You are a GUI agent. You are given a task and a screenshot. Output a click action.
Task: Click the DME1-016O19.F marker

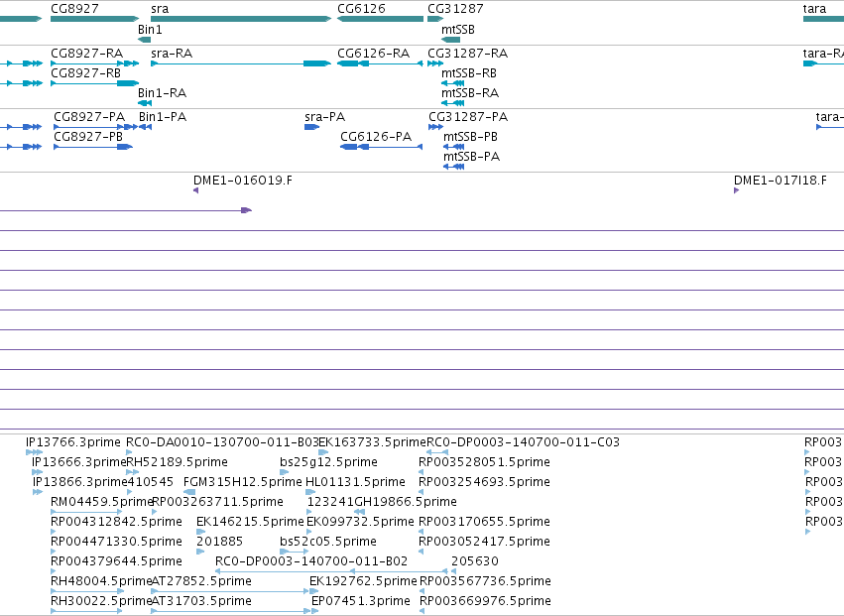tap(196, 190)
